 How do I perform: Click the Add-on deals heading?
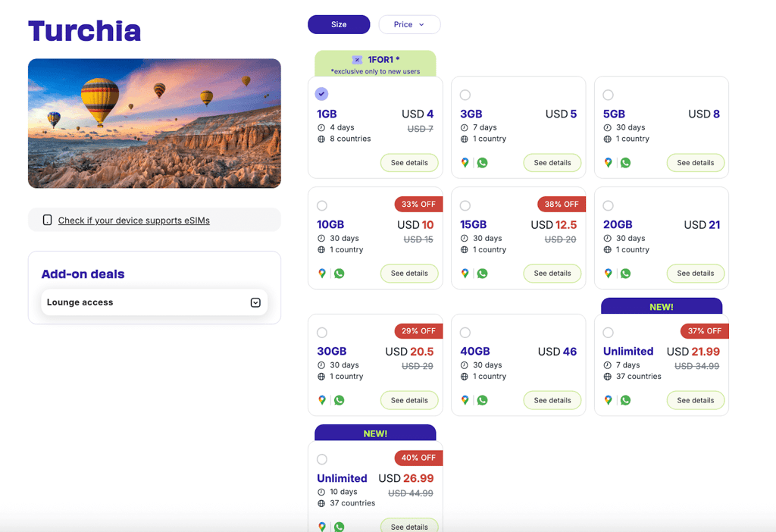tap(83, 274)
